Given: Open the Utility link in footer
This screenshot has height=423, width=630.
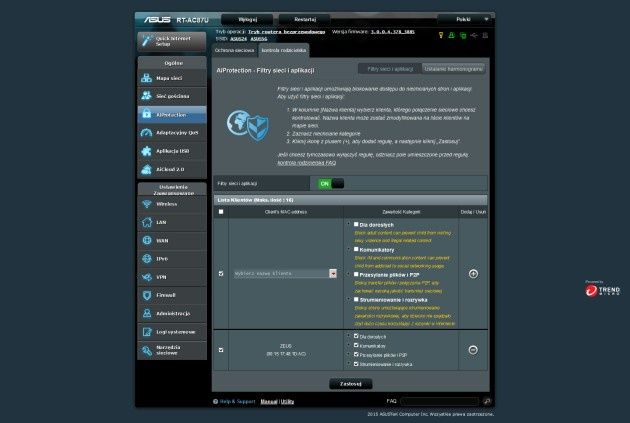Looking at the screenshot, I should pyautogui.click(x=287, y=401).
